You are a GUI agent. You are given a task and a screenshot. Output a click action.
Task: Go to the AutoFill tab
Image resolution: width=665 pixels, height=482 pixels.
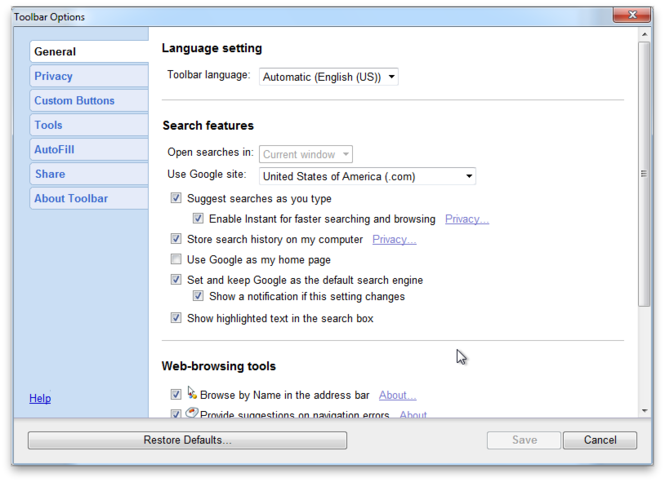tap(89, 150)
